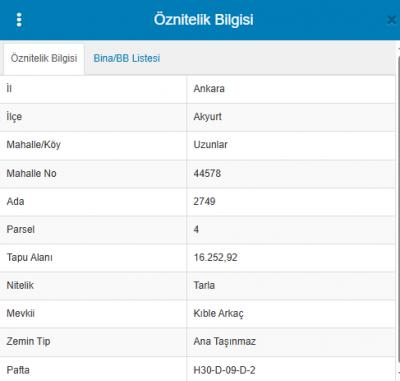Viewport: 400px width, 381px height.
Task: Click the Mahalle/Köy label
Action: [33, 145]
